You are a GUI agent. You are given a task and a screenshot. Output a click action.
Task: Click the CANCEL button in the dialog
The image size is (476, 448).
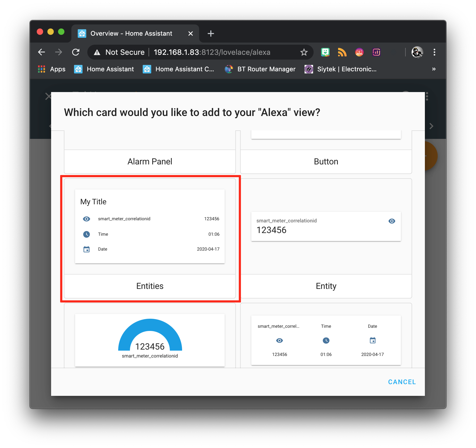pyautogui.click(x=402, y=382)
